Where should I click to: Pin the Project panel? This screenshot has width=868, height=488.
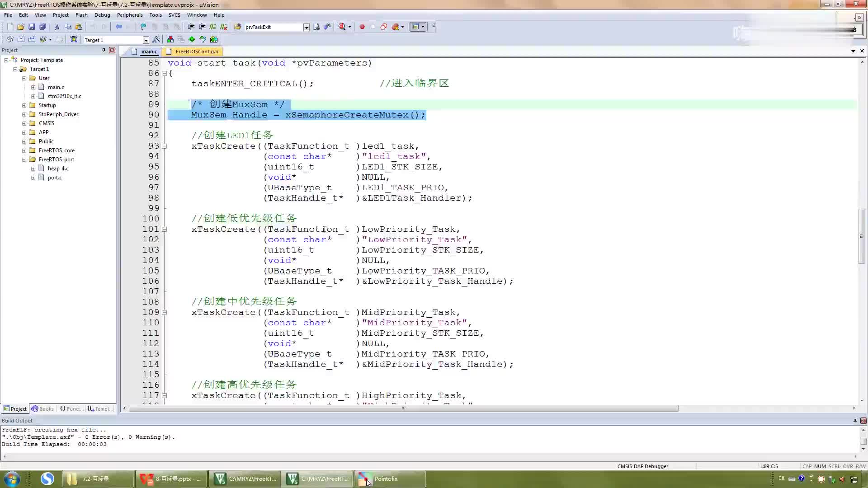pyautogui.click(x=104, y=50)
